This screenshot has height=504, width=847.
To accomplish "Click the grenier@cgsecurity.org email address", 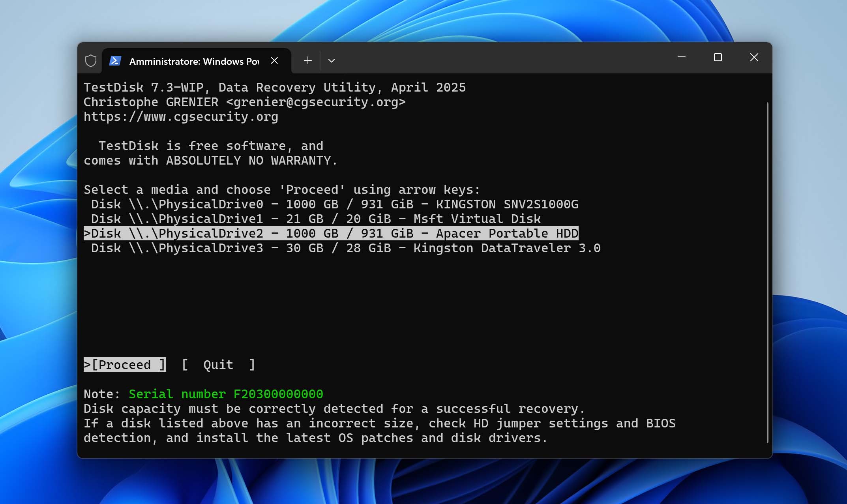I will [316, 102].
